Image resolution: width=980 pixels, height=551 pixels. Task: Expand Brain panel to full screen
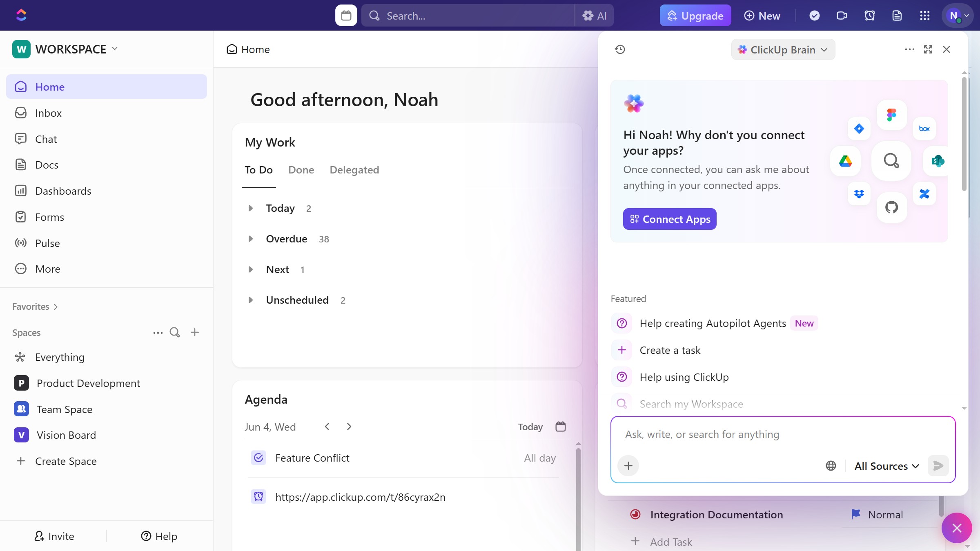tap(928, 49)
